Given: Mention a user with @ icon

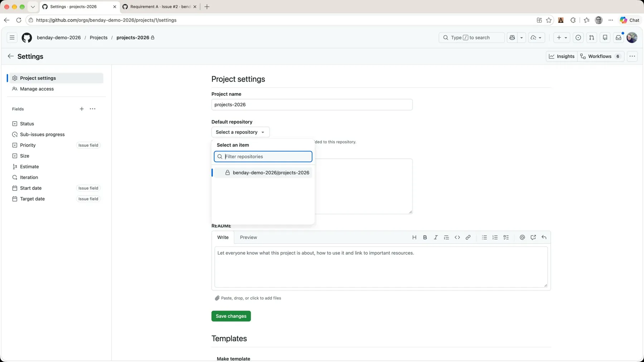Looking at the screenshot, I should pos(522,237).
